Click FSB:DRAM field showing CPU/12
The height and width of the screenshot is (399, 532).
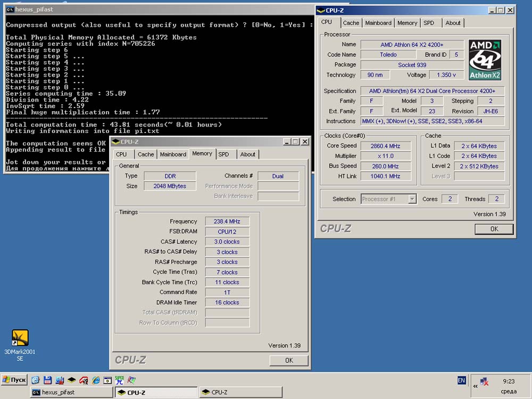(x=227, y=232)
